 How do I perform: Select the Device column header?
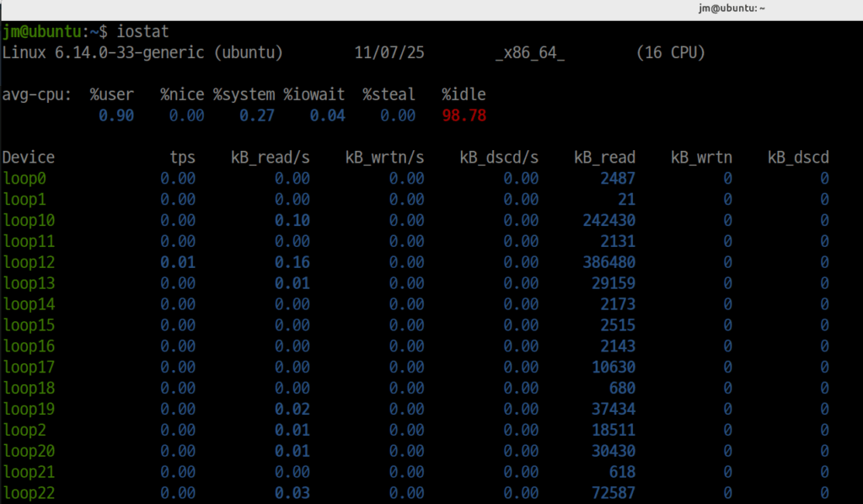coord(29,157)
